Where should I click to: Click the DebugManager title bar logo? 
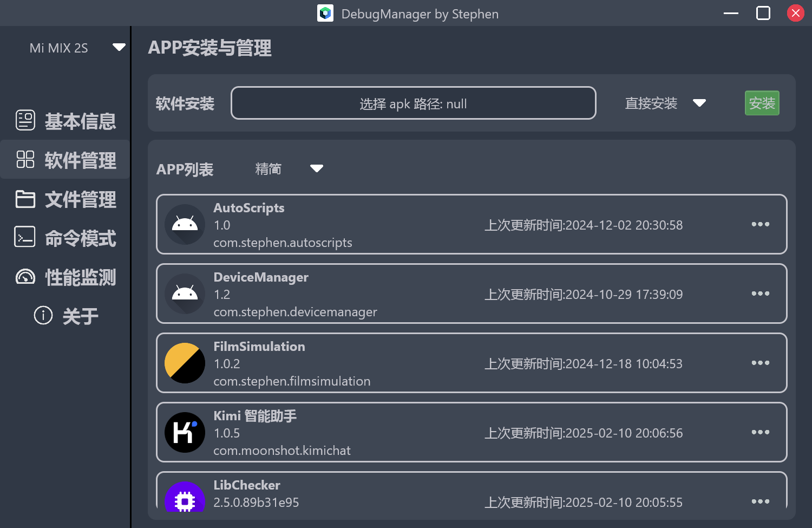325,13
